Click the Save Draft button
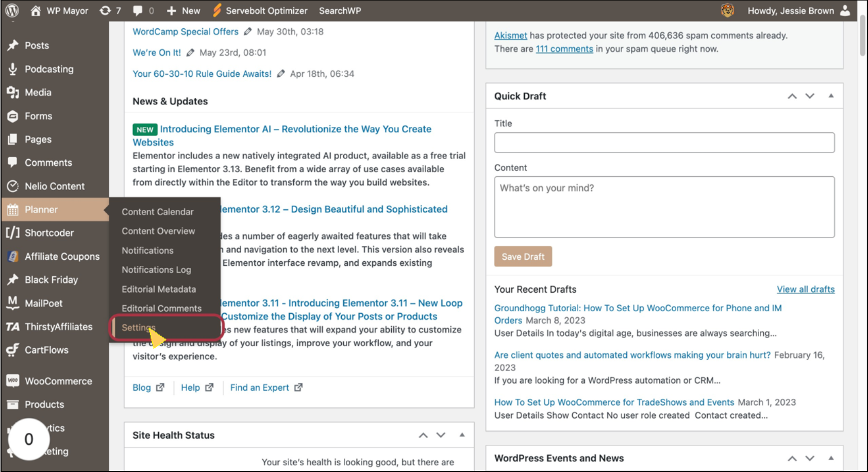 click(x=523, y=257)
